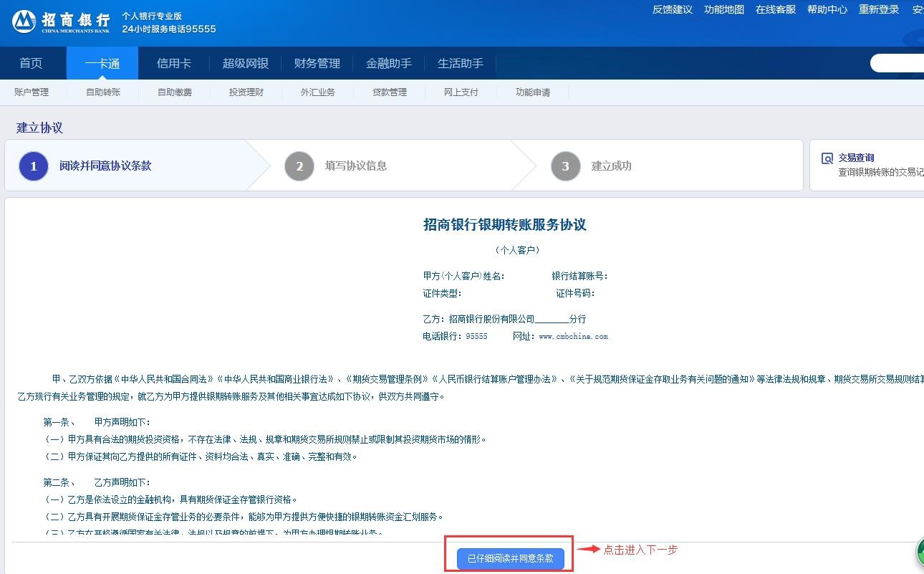This screenshot has height=574, width=924.
Task: Switch to the 信用卡 tab
Action: 174,63
